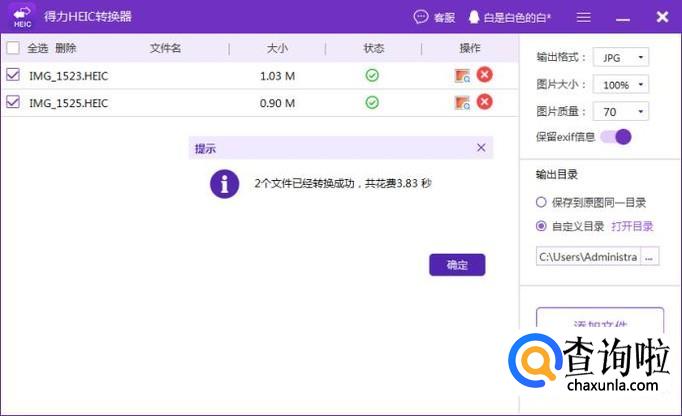The height and width of the screenshot is (416, 682).
Task: Select the IMG_1523.HEIC file name
Action: [69, 76]
